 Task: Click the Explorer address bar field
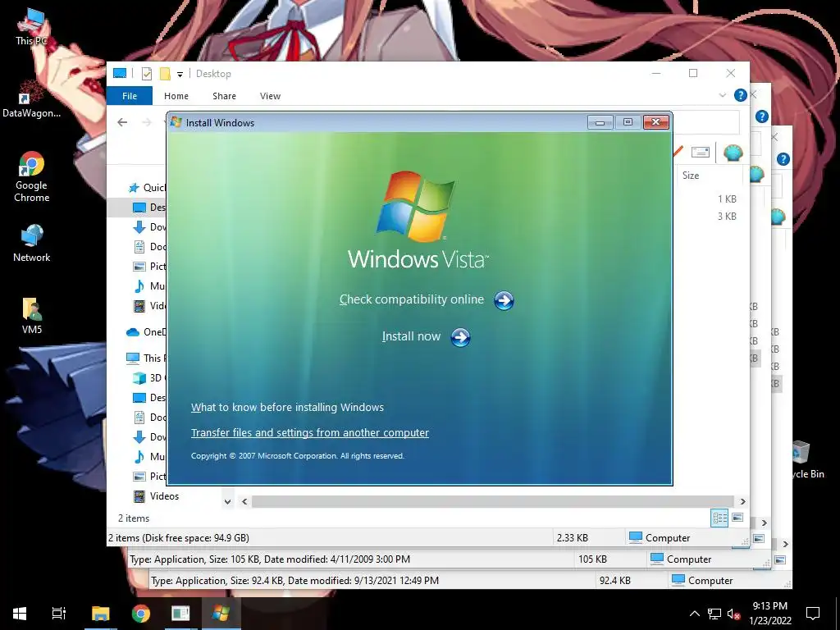pyautogui.click(x=706, y=122)
